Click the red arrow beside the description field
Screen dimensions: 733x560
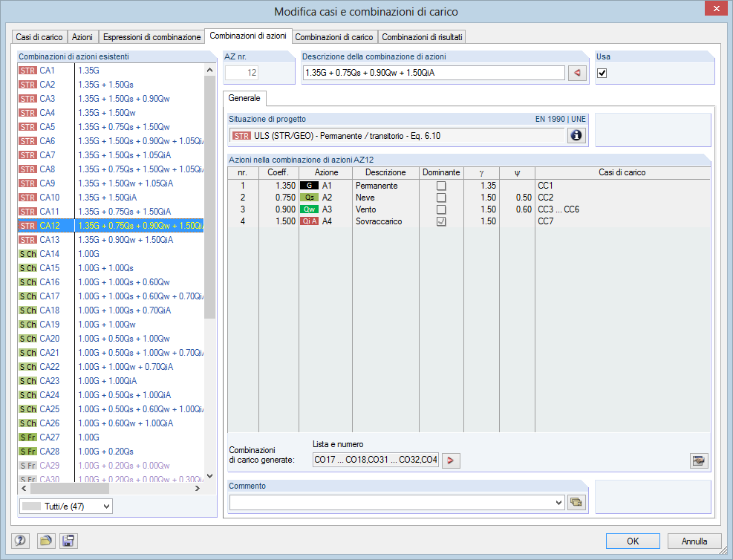(x=577, y=73)
